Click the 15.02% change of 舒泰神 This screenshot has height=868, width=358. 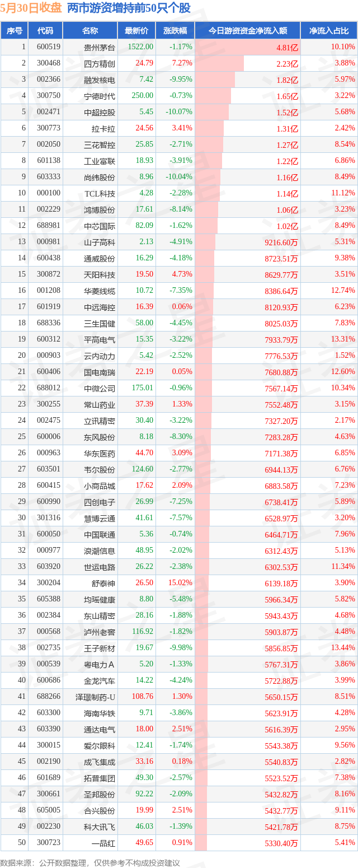coord(180,583)
